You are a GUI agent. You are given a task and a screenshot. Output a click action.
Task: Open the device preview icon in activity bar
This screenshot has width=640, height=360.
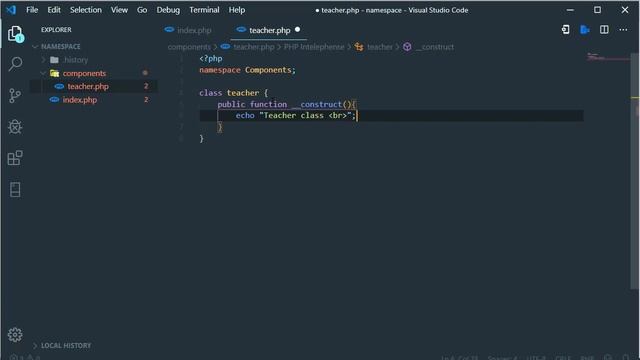tap(15, 189)
